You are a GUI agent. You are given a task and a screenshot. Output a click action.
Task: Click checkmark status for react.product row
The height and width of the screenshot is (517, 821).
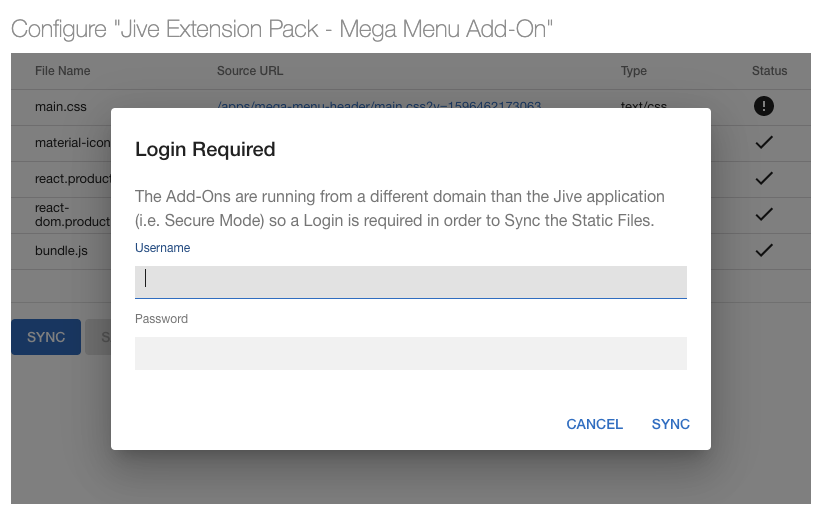click(x=764, y=179)
